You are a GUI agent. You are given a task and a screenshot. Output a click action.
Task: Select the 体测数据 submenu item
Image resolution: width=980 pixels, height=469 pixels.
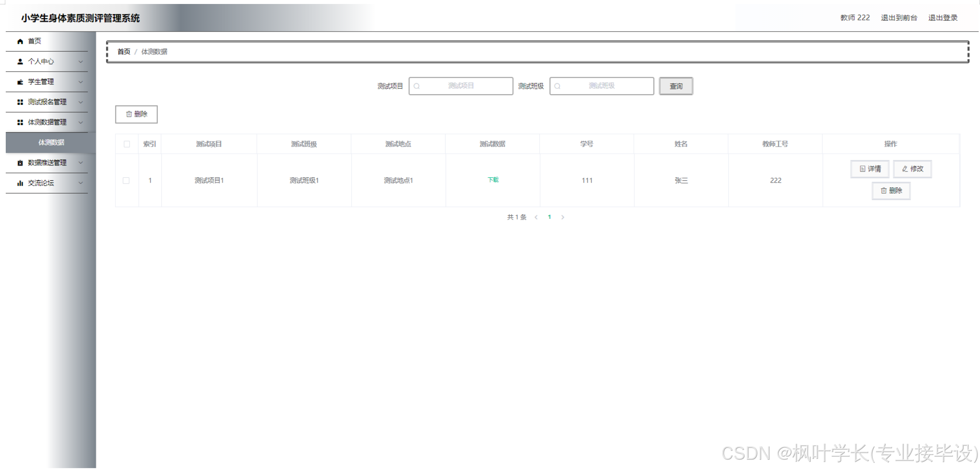[51, 142]
